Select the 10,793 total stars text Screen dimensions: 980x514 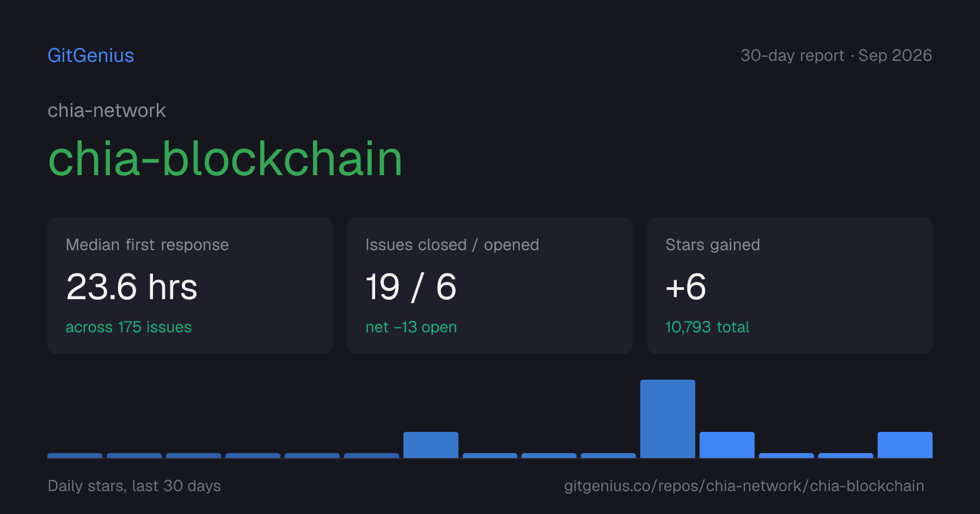[x=707, y=327]
